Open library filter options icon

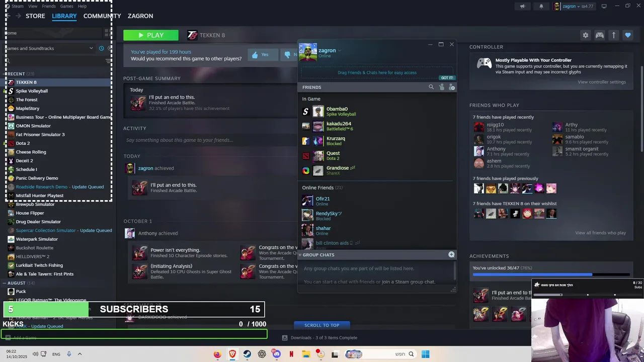109,60
